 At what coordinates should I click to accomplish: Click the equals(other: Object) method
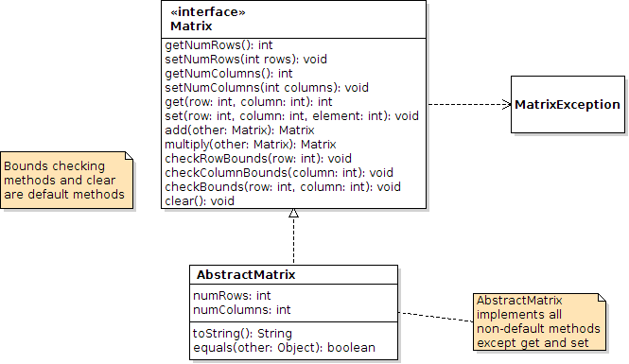(x=284, y=348)
